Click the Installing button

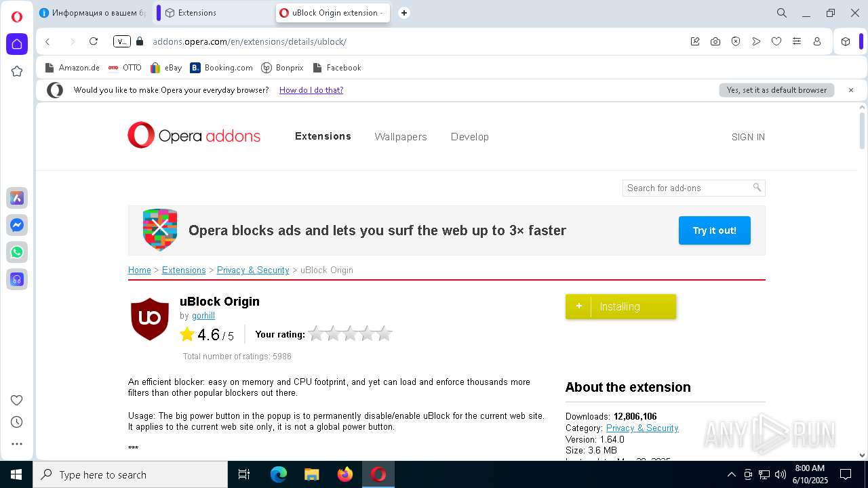pos(620,306)
